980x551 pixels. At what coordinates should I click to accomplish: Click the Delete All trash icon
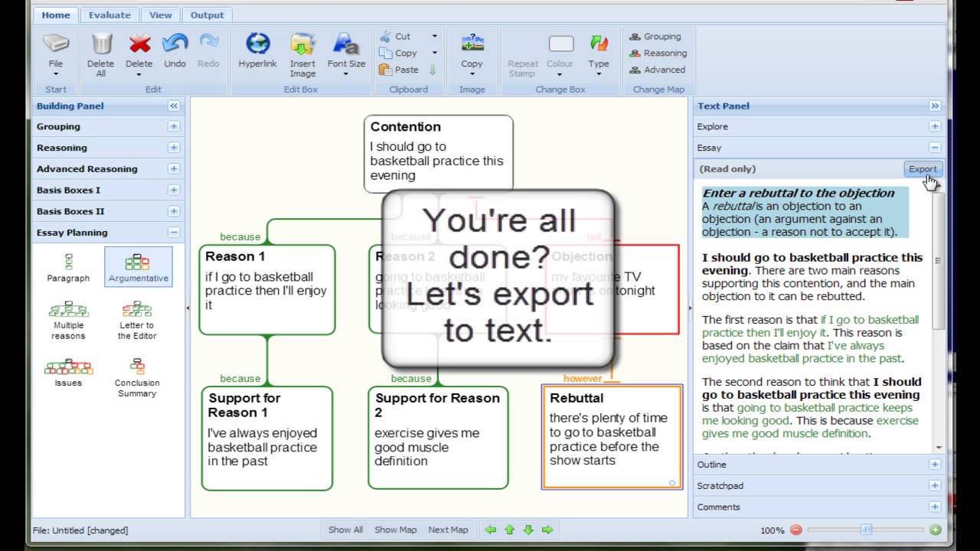pyautogui.click(x=101, y=44)
